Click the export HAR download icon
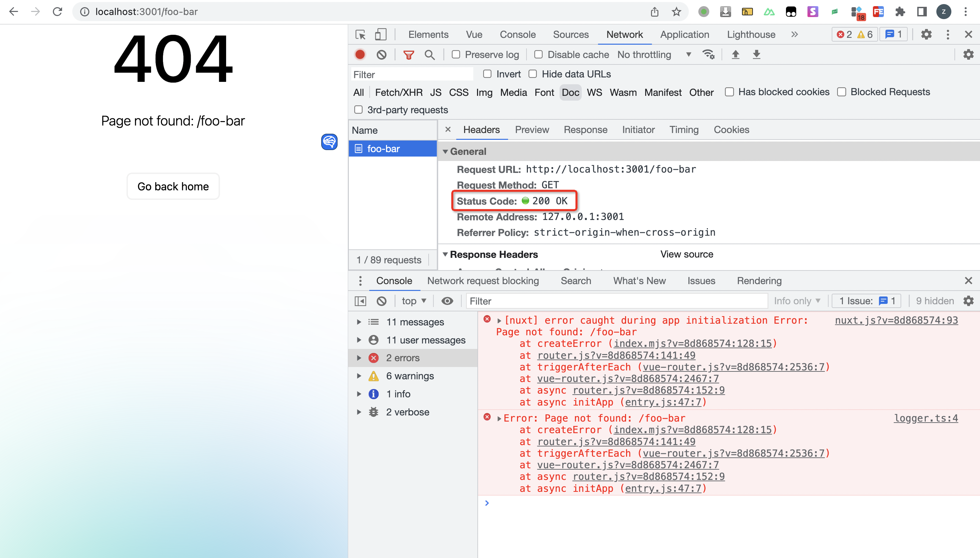The height and width of the screenshot is (558, 980). [756, 55]
